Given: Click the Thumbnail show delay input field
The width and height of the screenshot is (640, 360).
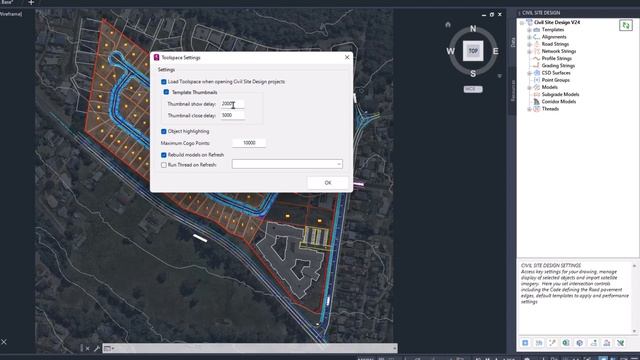Looking at the screenshot, I should coord(232,104).
